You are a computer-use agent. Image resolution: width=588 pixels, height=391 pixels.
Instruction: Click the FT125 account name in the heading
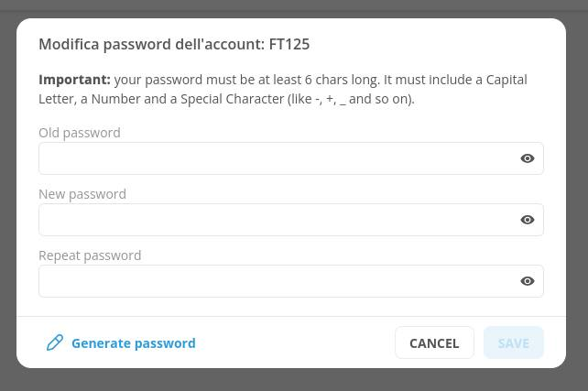pos(289,44)
